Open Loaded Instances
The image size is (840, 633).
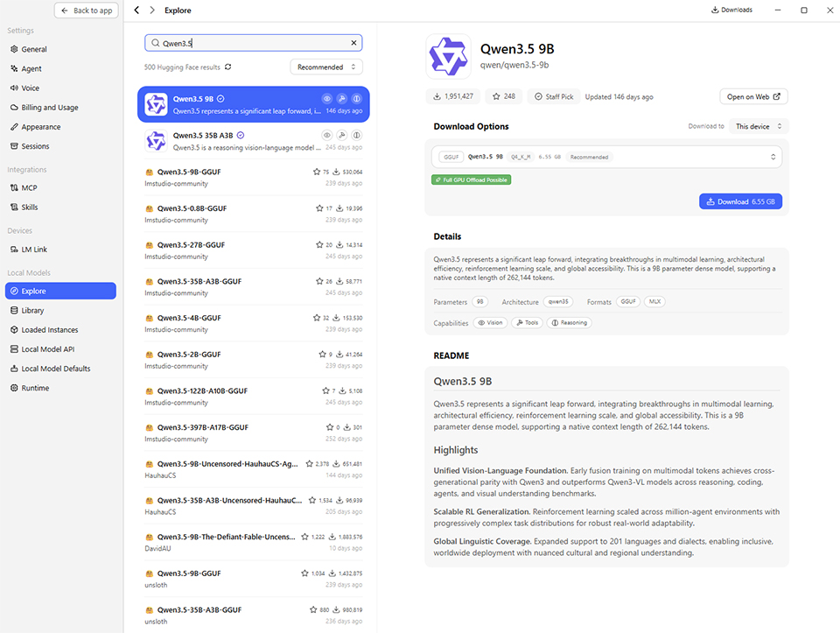60,329
